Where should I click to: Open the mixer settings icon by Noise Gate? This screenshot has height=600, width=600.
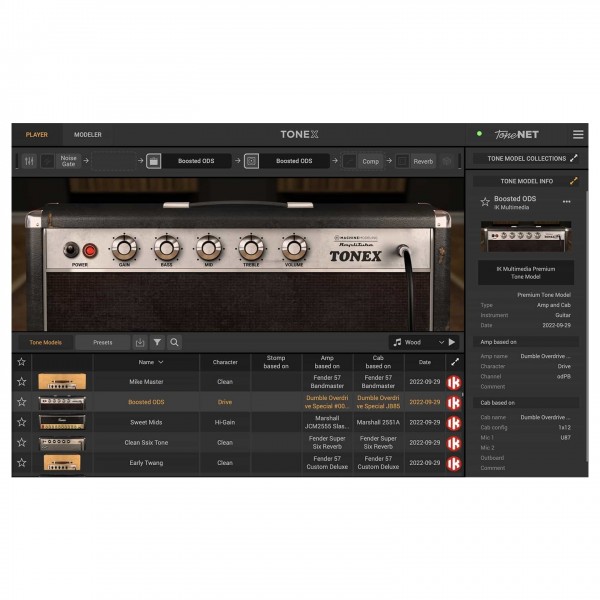tap(29, 161)
